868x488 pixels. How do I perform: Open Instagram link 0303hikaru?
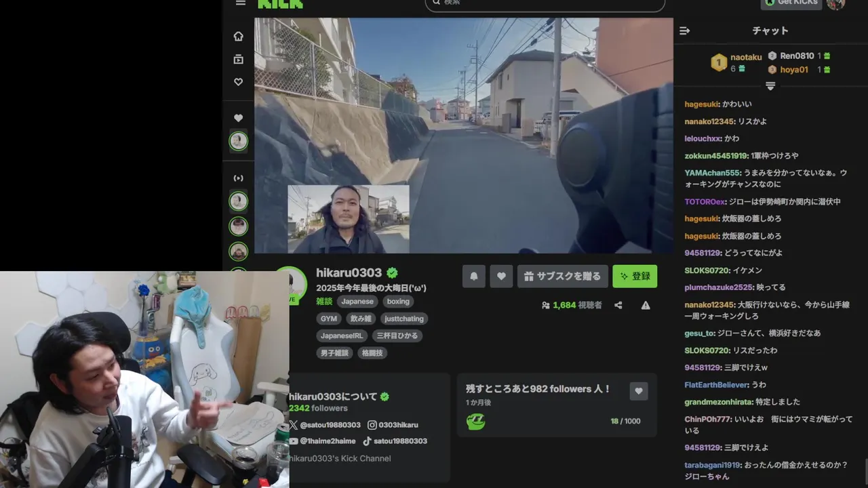click(x=393, y=425)
